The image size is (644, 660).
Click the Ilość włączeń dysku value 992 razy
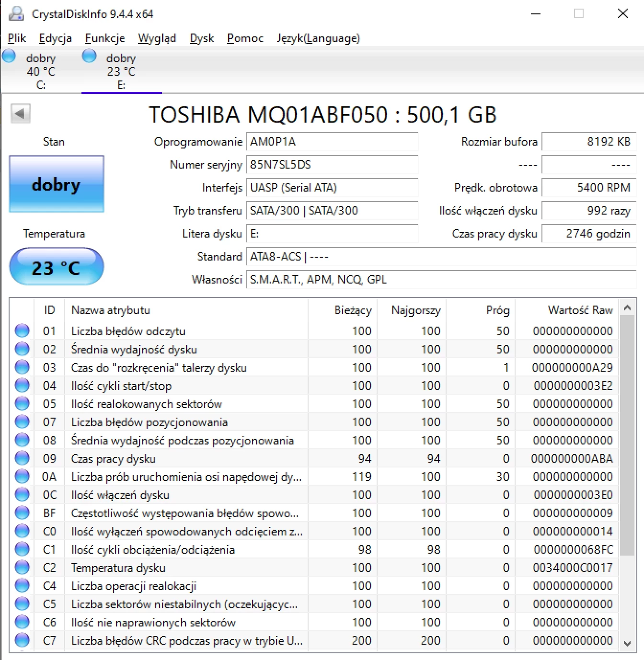[x=589, y=211]
